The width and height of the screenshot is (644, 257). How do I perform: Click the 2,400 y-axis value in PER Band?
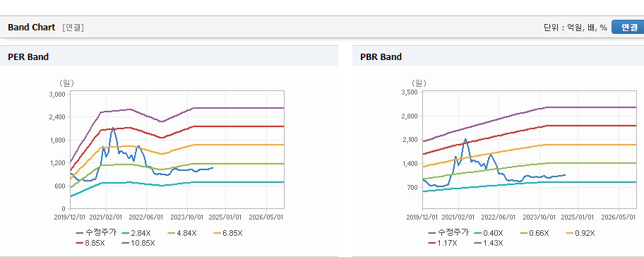coord(57,117)
